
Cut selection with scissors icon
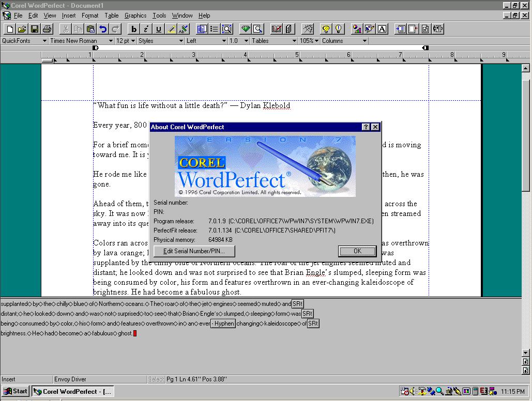pos(66,29)
